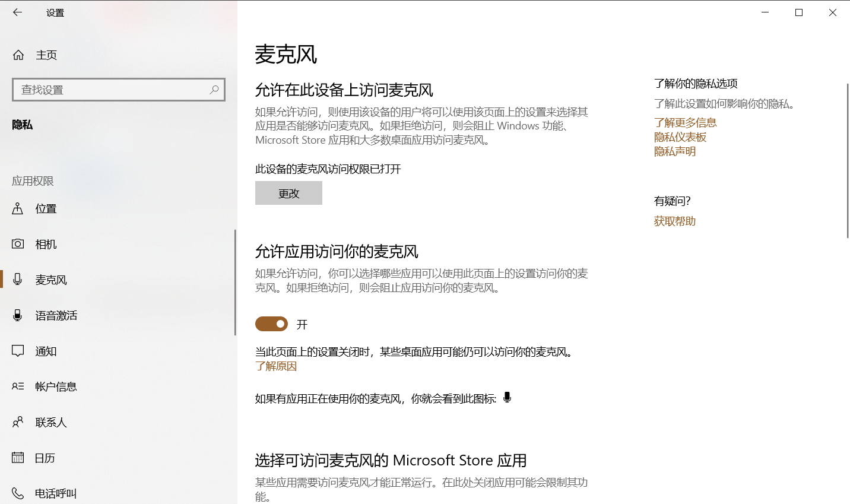The image size is (850, 504).
Task: Click inside the 查找设置 search field
Action: [107, 89]
